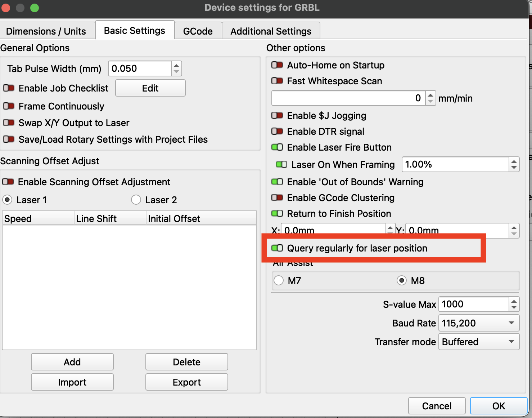532x418 pixels.
Task: Switch to the Dimensions / Units tab
Action: tap(46, 31)
